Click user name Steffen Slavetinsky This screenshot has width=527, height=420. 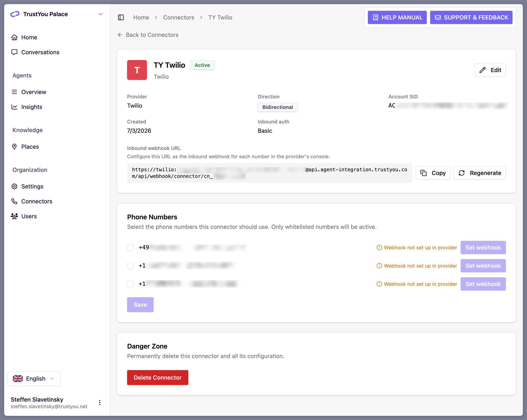pyautogui.click(x=37, y=399)
